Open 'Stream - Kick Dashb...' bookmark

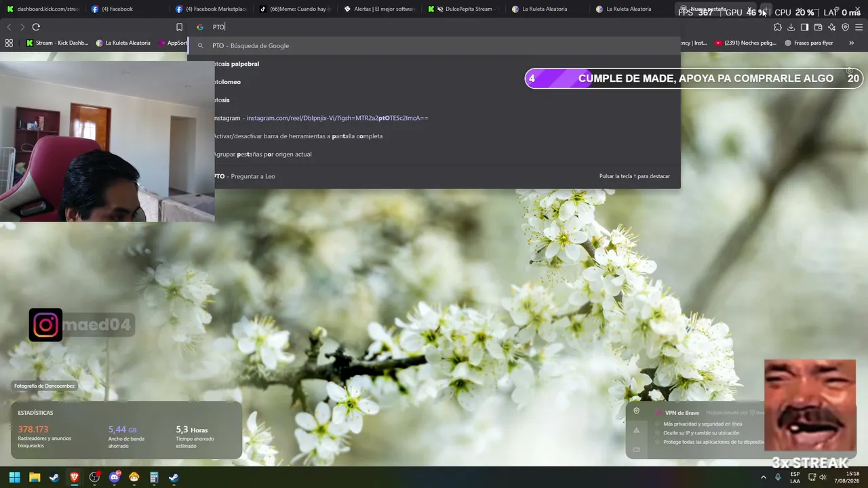coord(58,43)
